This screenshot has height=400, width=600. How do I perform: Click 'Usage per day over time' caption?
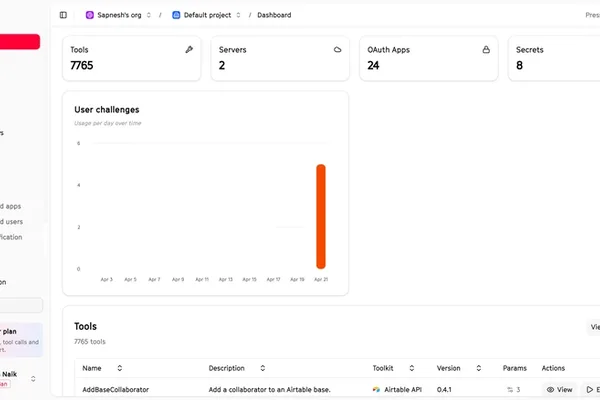pos(108,123)
